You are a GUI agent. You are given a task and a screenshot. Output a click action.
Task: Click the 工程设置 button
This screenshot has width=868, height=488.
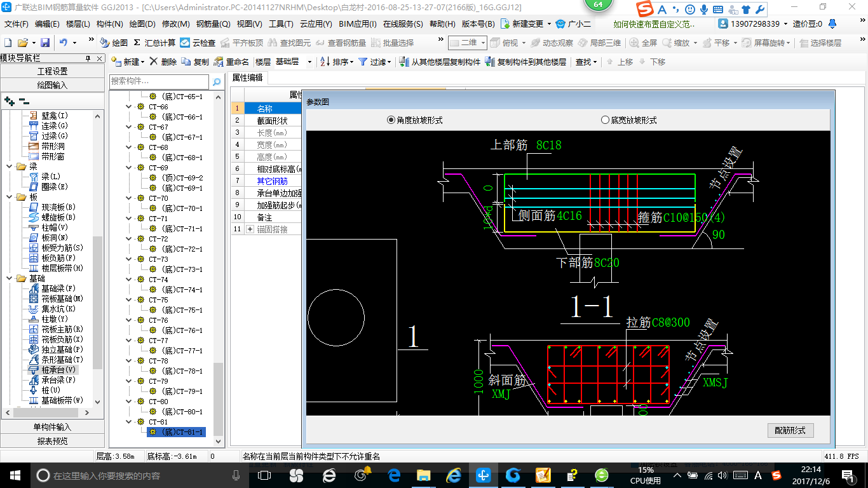52,71
